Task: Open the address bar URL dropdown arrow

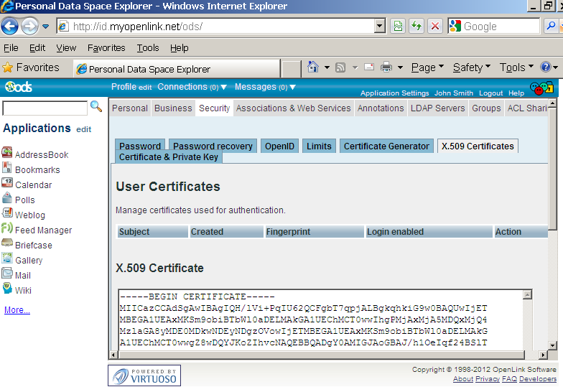Action: (380, 27)
